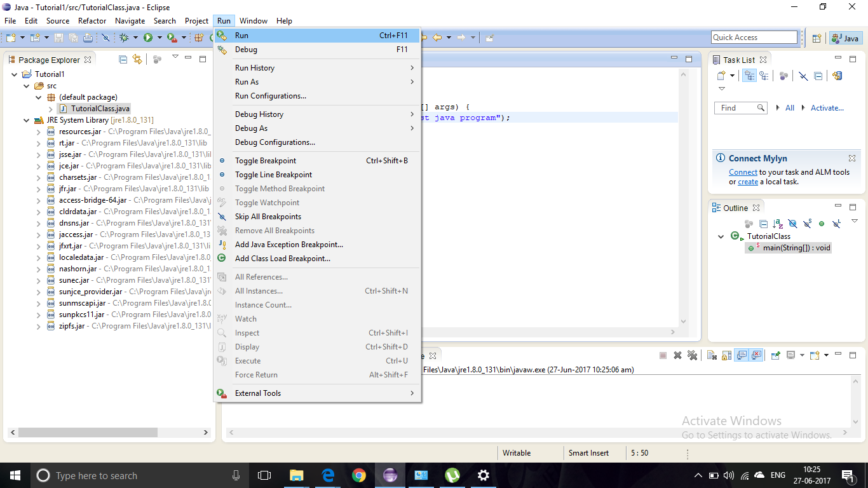The width and height of the screenshot is (868, 488).
Task: Choose Debug from the Run menu
Action: 316,50
